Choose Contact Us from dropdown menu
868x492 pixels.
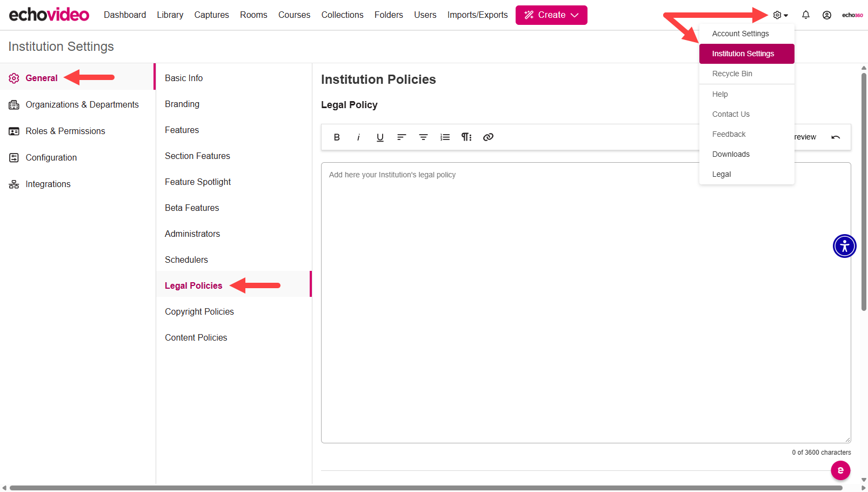click(747, 114)
